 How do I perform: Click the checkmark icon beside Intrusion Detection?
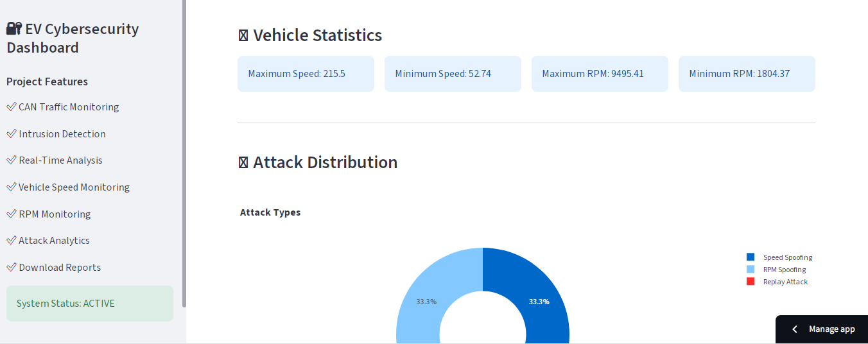(x=11, y=133)
